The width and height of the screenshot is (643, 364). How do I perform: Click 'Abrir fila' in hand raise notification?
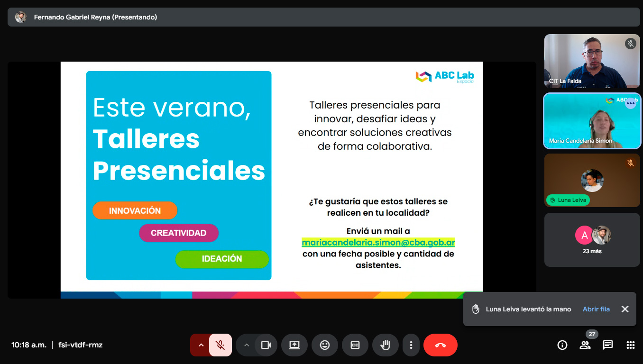pos(596,309)
